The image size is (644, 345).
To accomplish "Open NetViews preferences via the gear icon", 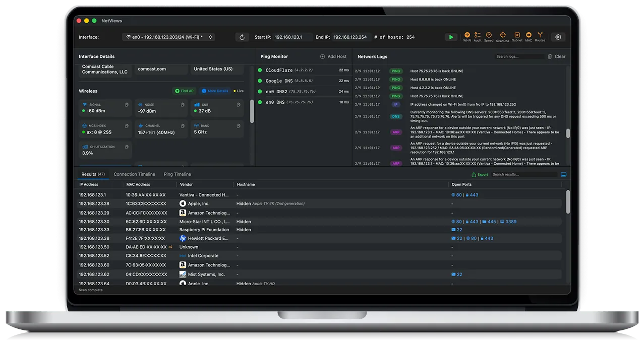I will (557, 37).
